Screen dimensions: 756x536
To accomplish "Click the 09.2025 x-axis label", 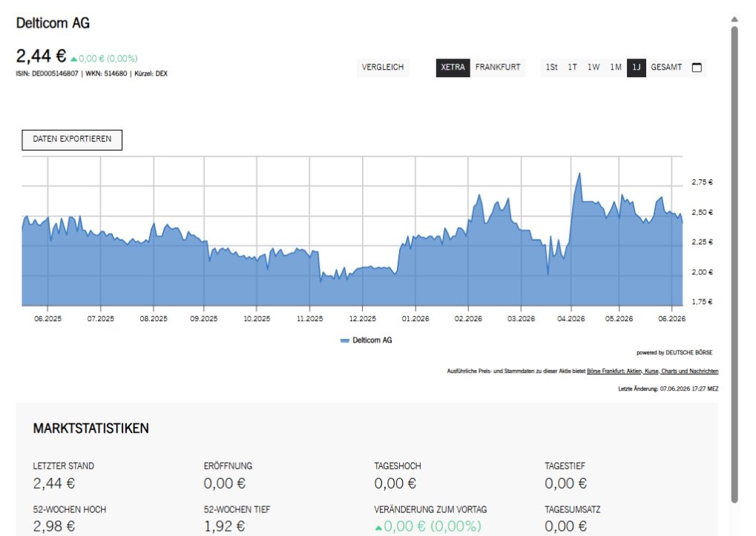I will click(x=204, y=319).
